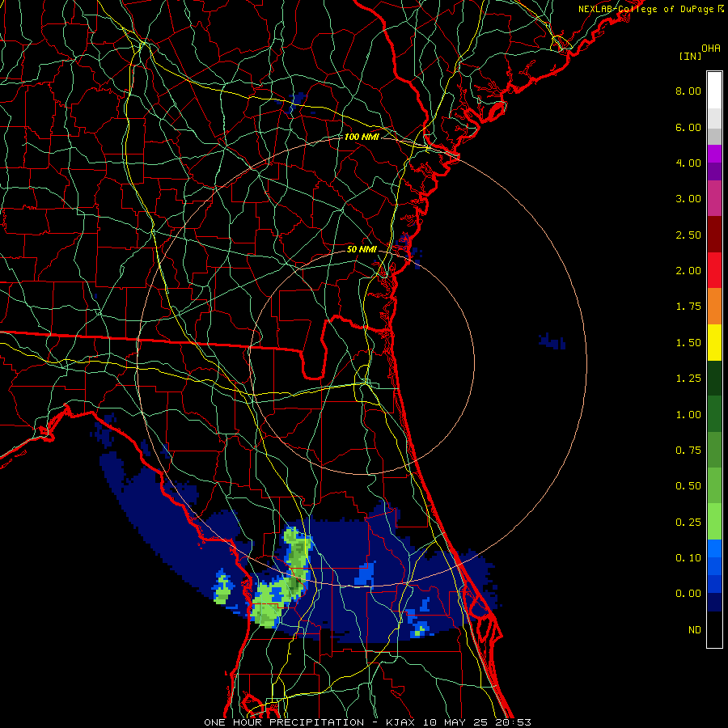This screenshot has height=728, width=728.
Task: Click the 0.10 legend value
Action: click(688, 558)
